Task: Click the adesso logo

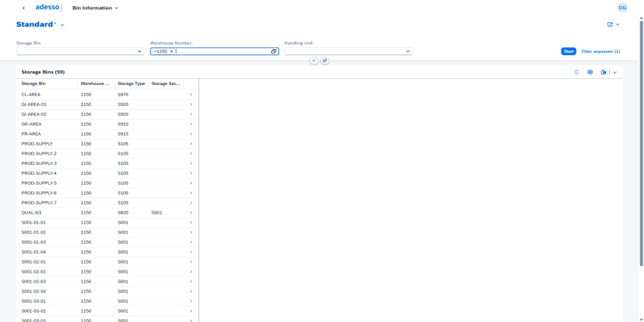Action: 48,8
